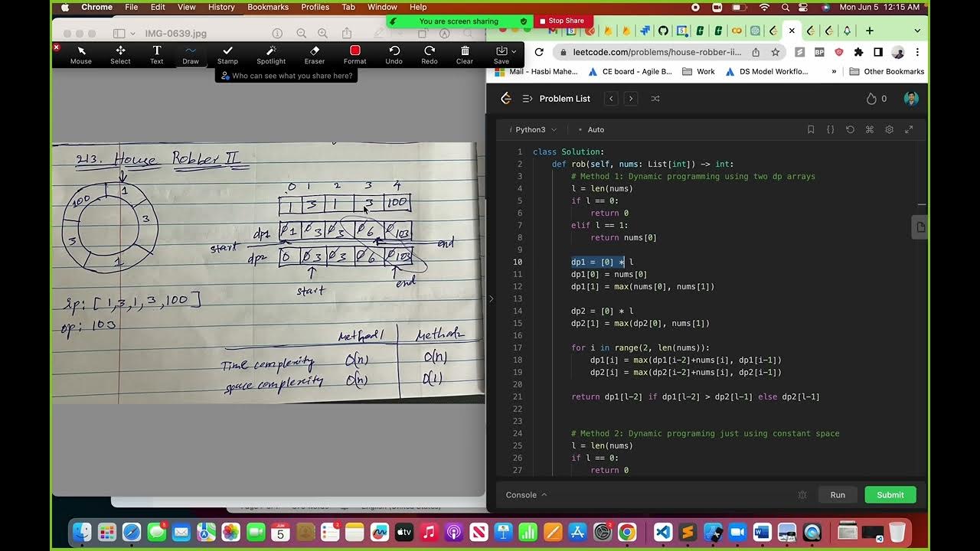This screenshot has height=551, width=980.
Task: Open LeetCode user avatar menu
Action: 911,98
